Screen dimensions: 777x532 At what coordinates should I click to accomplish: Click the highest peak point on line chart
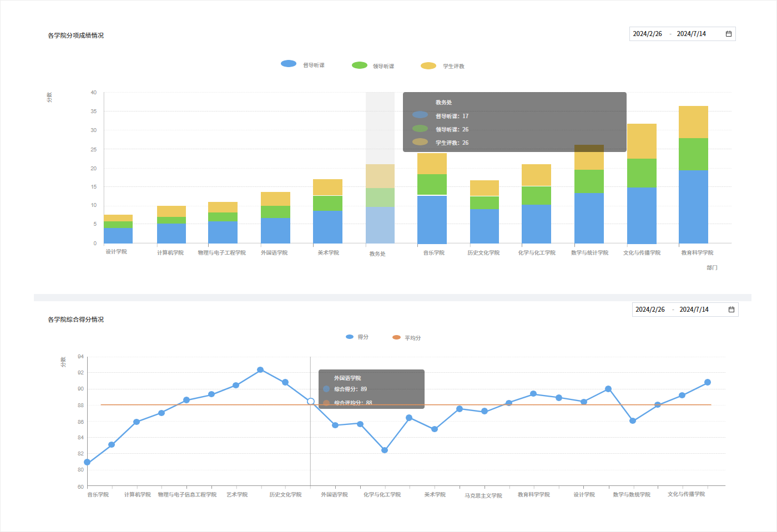(260, 370)
